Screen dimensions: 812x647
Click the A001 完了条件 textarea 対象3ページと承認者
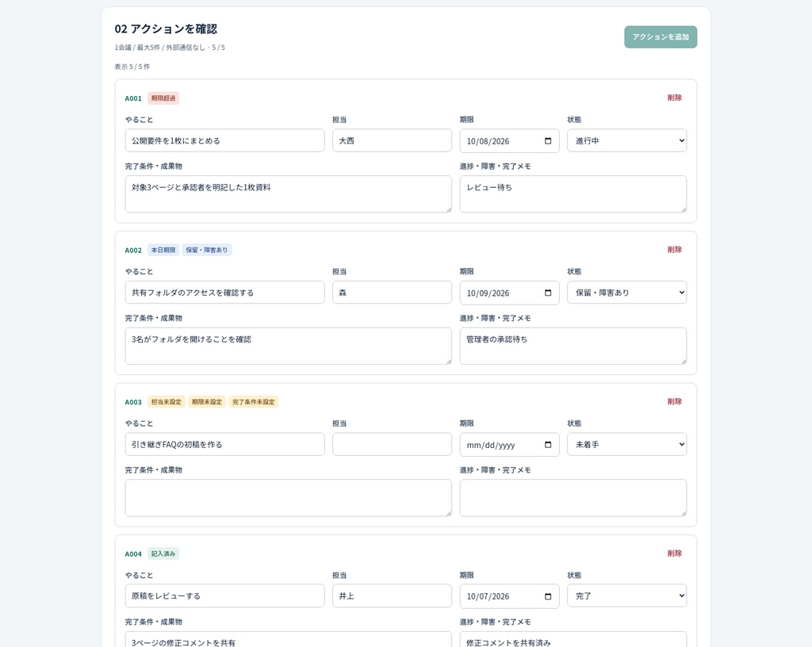(288, 194)
